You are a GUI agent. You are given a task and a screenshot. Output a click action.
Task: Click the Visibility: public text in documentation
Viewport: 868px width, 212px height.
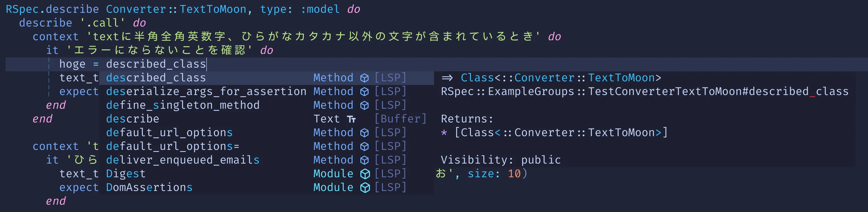tap(501, 159)
